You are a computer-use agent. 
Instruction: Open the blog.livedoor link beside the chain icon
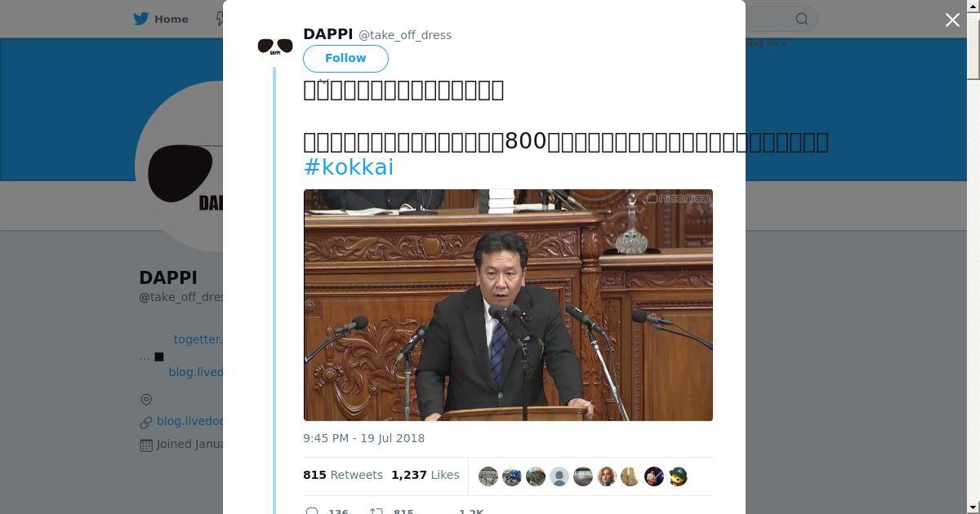coord(189,421)
